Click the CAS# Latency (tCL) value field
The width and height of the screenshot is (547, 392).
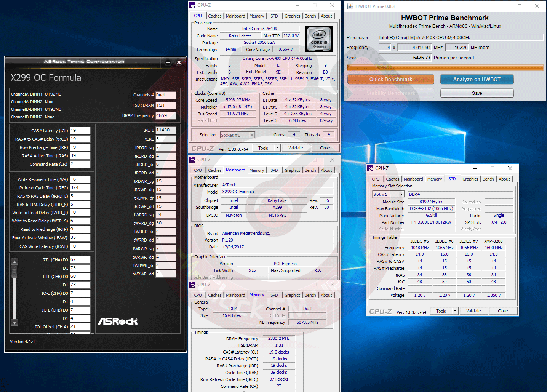coord(80,131)
